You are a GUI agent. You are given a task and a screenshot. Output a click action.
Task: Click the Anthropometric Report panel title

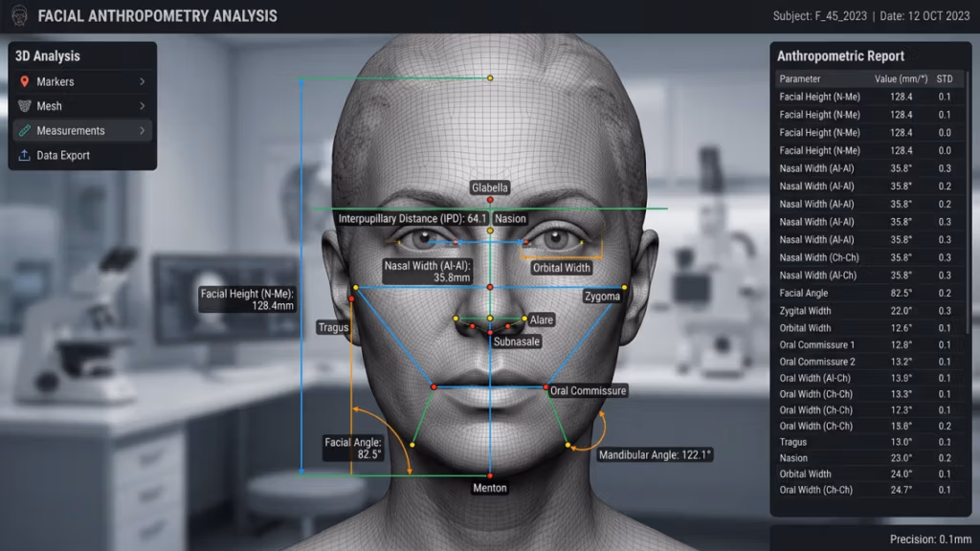840,56
